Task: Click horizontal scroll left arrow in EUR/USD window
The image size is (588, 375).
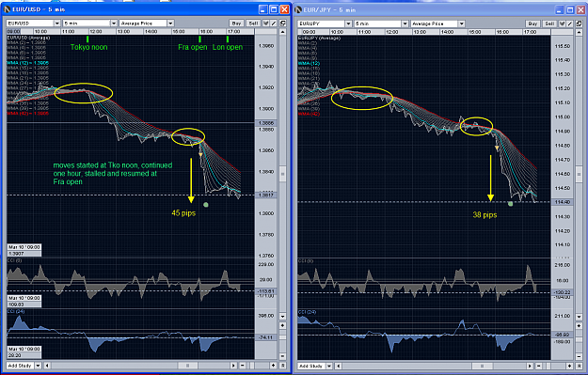Action: (47, 366)
